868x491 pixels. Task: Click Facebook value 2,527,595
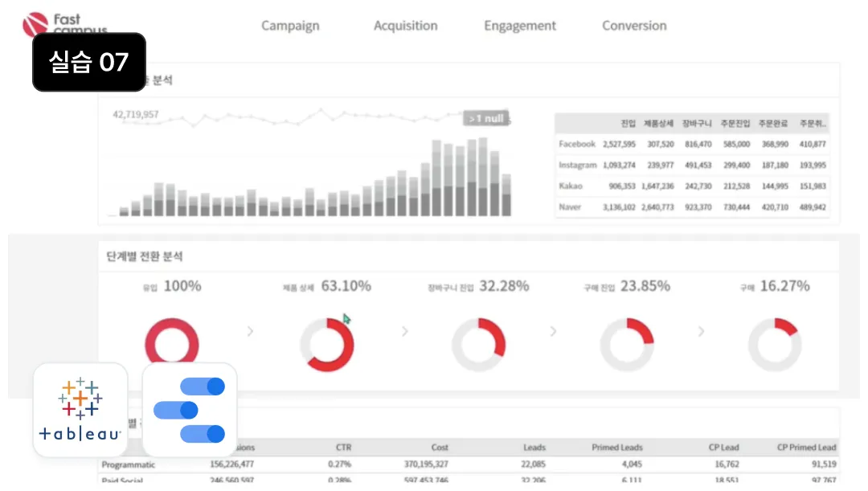(619, 144)
